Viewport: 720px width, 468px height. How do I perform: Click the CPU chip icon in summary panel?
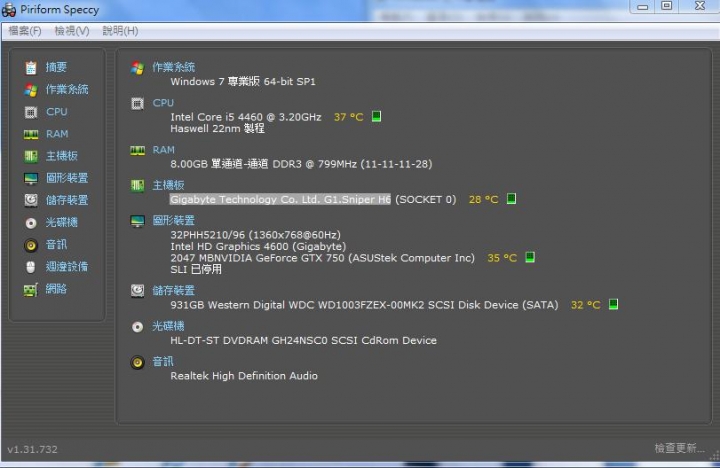click(137, 104)
